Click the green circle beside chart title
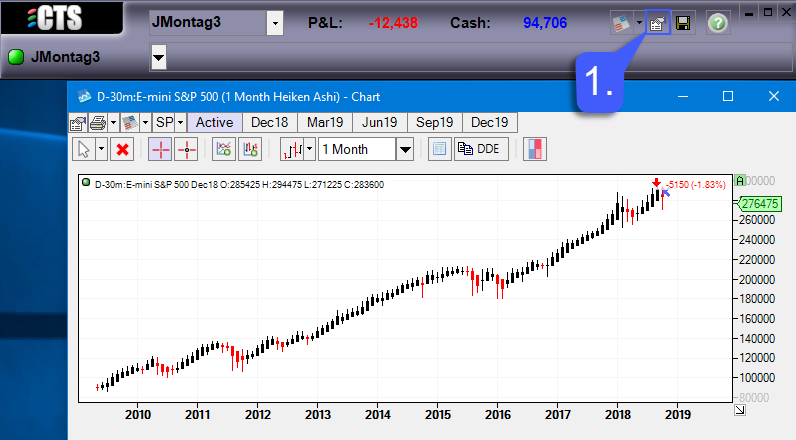796x440 pixels. click(86, 182)
